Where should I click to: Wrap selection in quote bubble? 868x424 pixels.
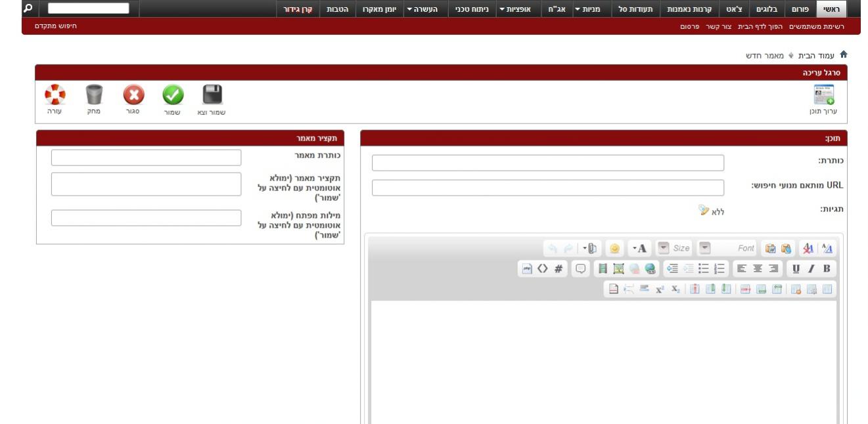pos(580,268)
